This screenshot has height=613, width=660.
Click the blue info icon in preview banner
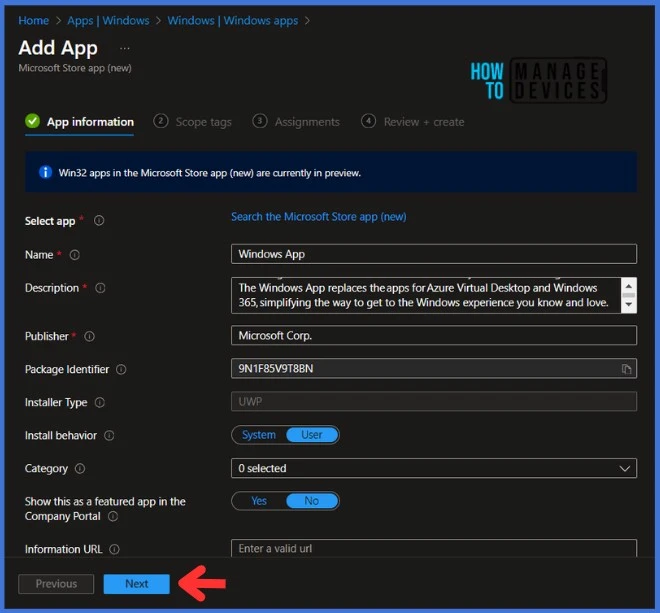click(x=45, y=172)
